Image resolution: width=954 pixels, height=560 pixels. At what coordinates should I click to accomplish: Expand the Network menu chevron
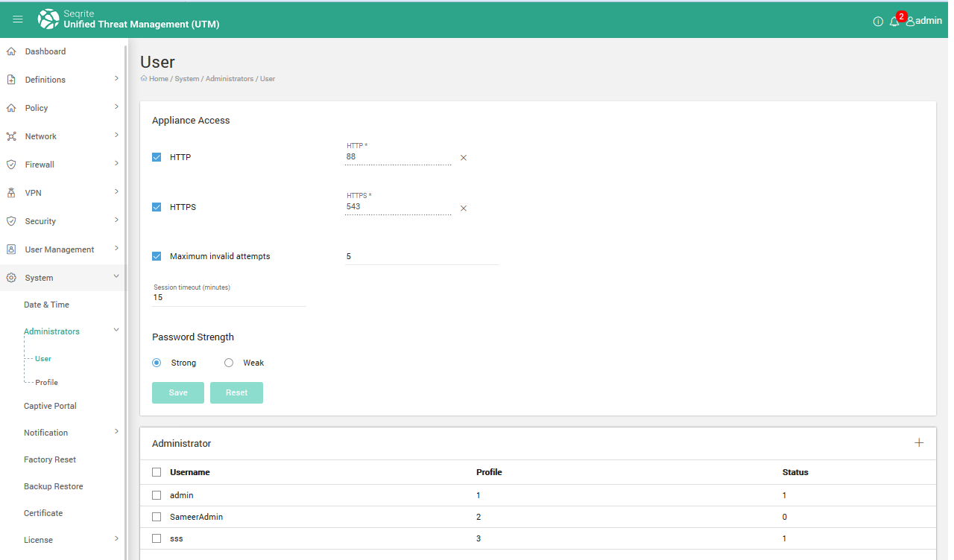116,136
